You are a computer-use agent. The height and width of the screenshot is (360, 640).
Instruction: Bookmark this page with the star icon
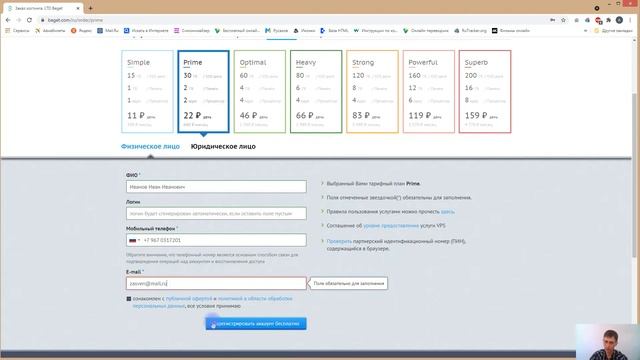click(563, 20)
